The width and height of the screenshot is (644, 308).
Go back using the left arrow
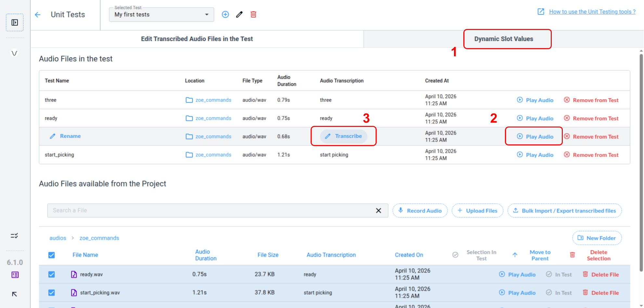pyautogui.click(x=38, y=15)
